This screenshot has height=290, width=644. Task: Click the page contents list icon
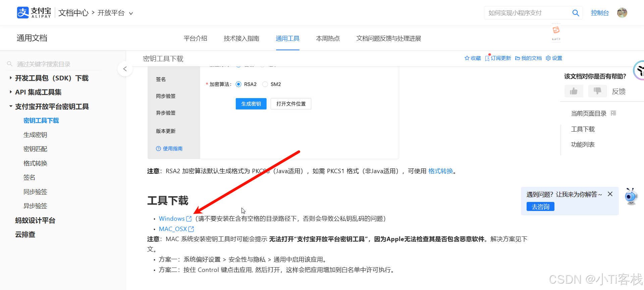613,113
